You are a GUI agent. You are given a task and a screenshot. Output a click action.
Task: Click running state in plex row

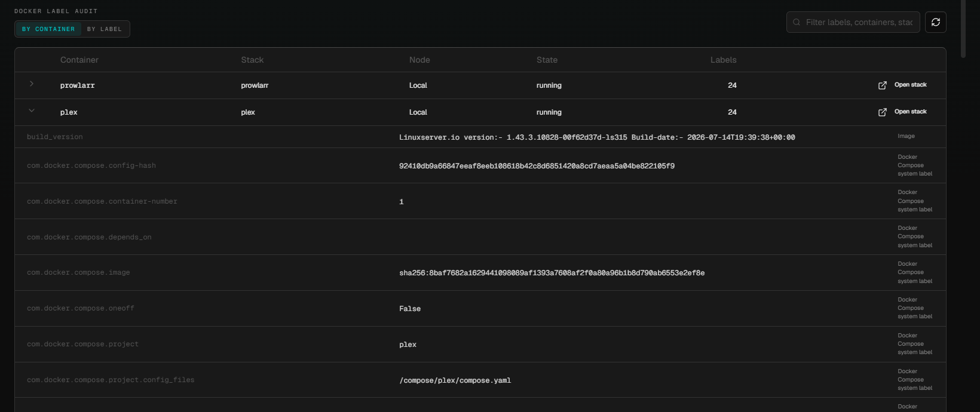[549, 112]
